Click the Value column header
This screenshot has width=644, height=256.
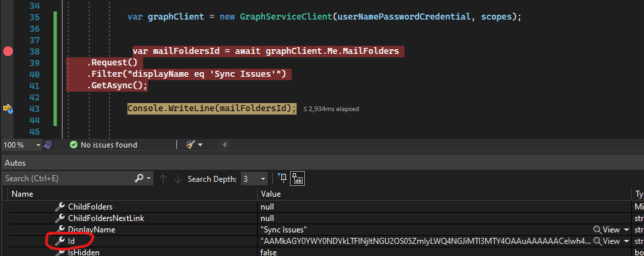271,194
